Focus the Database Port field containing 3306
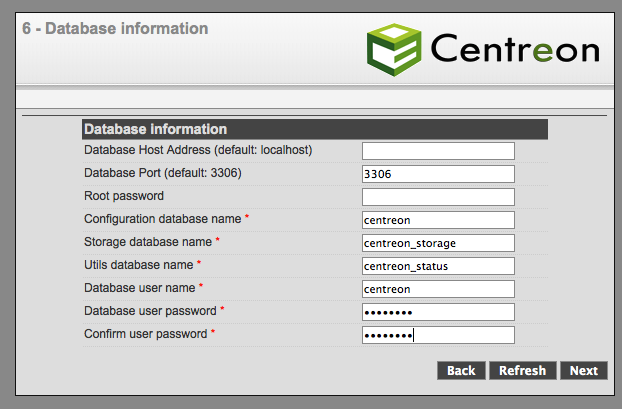This screenshot has width=622, height=409. coord(438,174)
